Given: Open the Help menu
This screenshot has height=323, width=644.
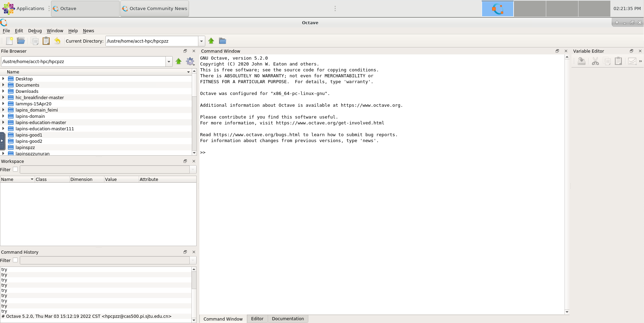Looking at the screenshot, I should coord(73,31).
